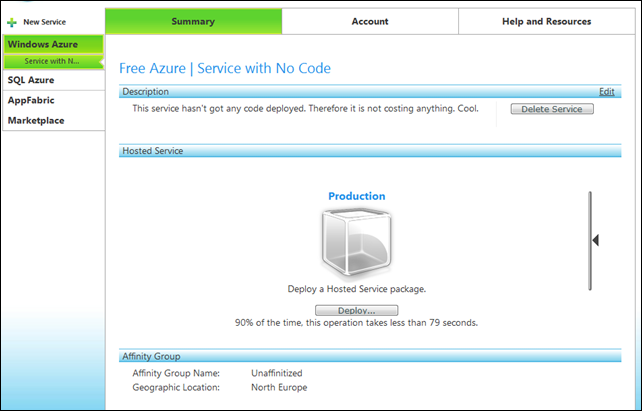This screenshot has height=411, width=642.
Task: Click the Affinity Group Name label
Action: click(176, 373)
